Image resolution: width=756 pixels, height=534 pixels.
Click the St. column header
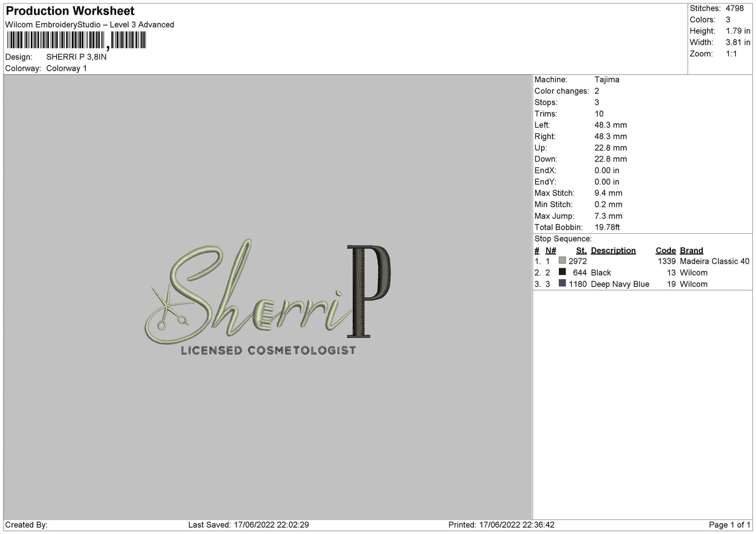(x=581, y=251)
